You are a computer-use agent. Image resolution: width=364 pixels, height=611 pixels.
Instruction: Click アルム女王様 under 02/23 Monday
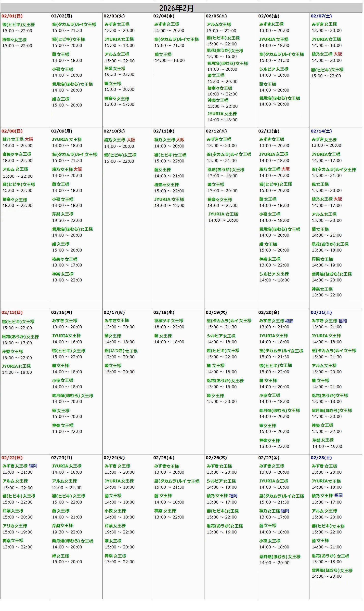pos(64,481)
